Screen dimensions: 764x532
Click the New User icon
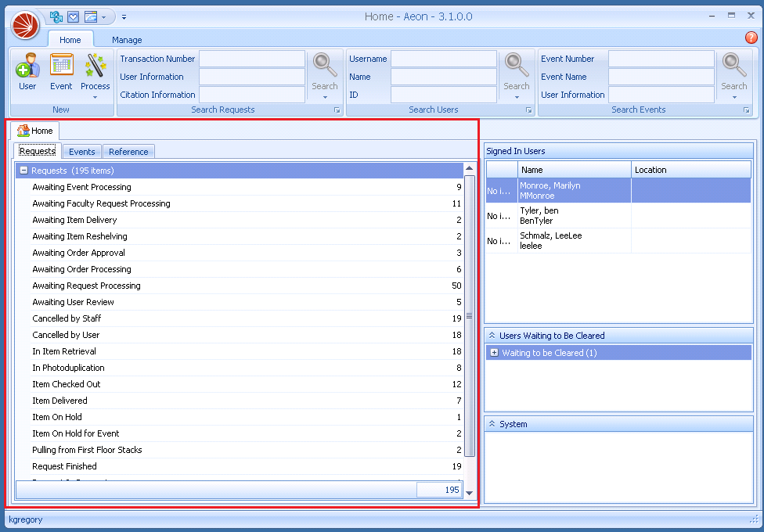tap(27, 69)
